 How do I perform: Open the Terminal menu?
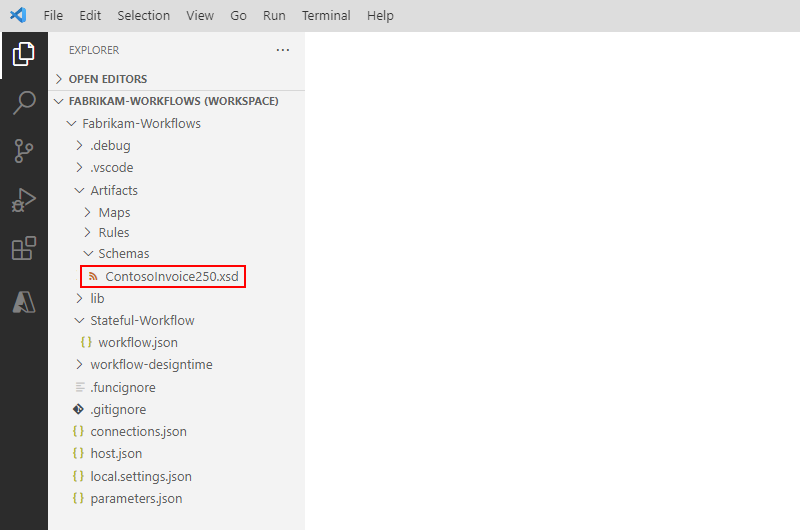pyautogui.click(x=326, y=16)
